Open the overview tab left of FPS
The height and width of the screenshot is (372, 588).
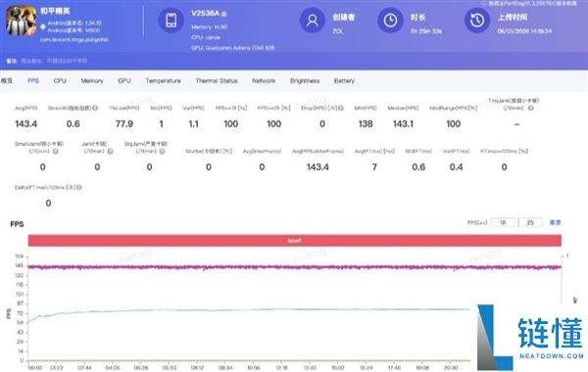point(7,80)
